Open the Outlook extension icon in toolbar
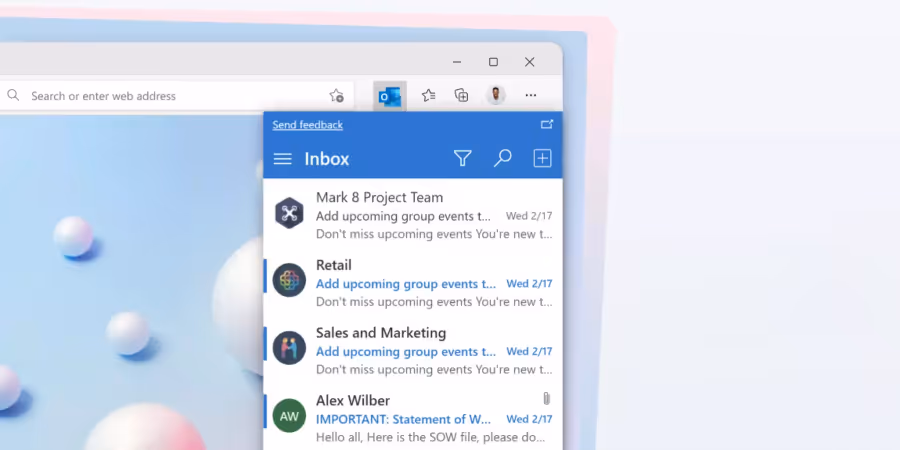The width and height of the screenshot is (900, 450). click(390, 96)
